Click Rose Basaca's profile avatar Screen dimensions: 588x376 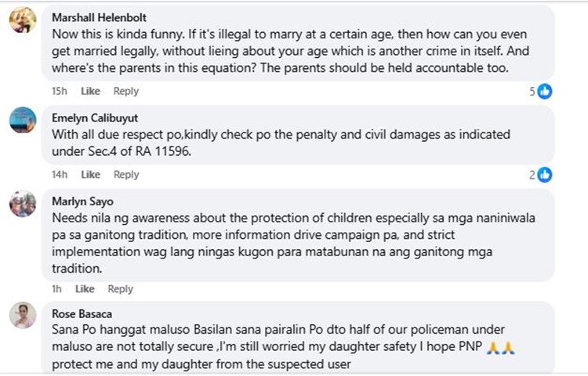(x=23, y=315)
